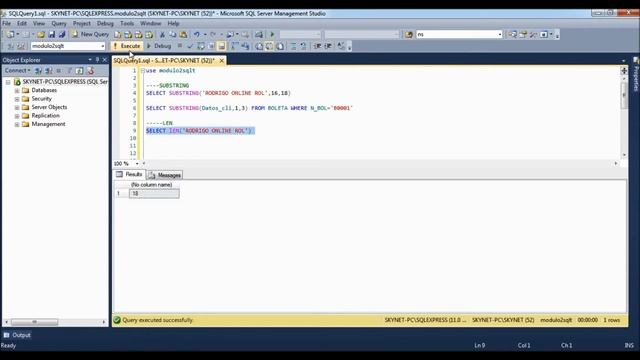Click the Debug button
640x360 pixels.
[x=159, y=46]
